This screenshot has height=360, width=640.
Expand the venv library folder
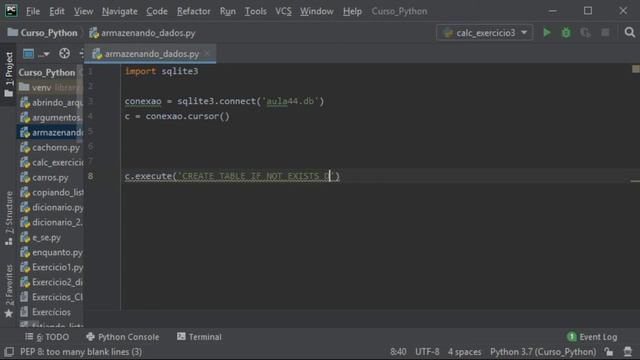click(x=50, y=87)
